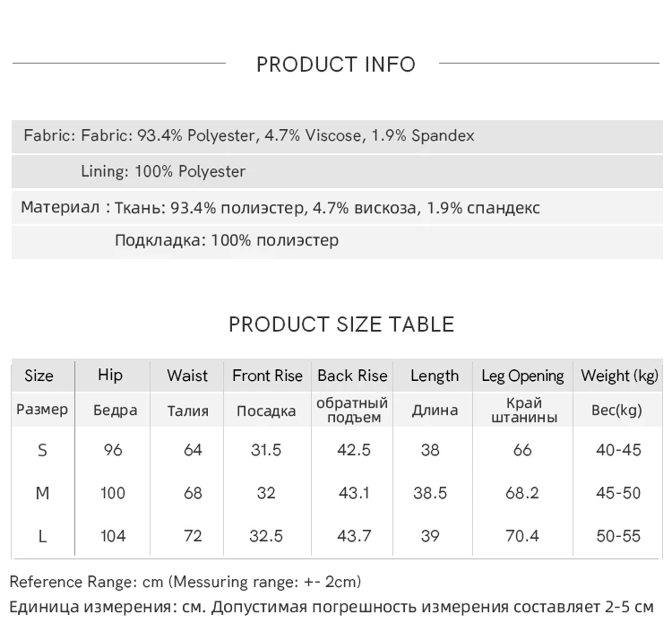
Task: Click the Size column header
Action: coord(39,376)
